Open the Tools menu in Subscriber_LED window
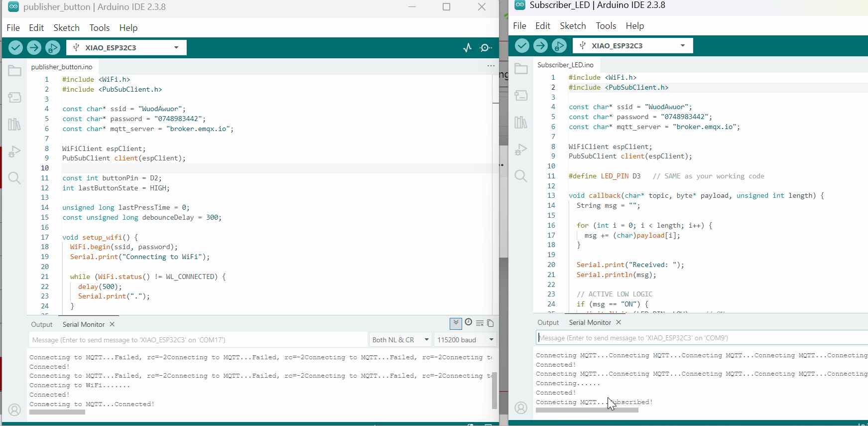 (x=606, y=26)
